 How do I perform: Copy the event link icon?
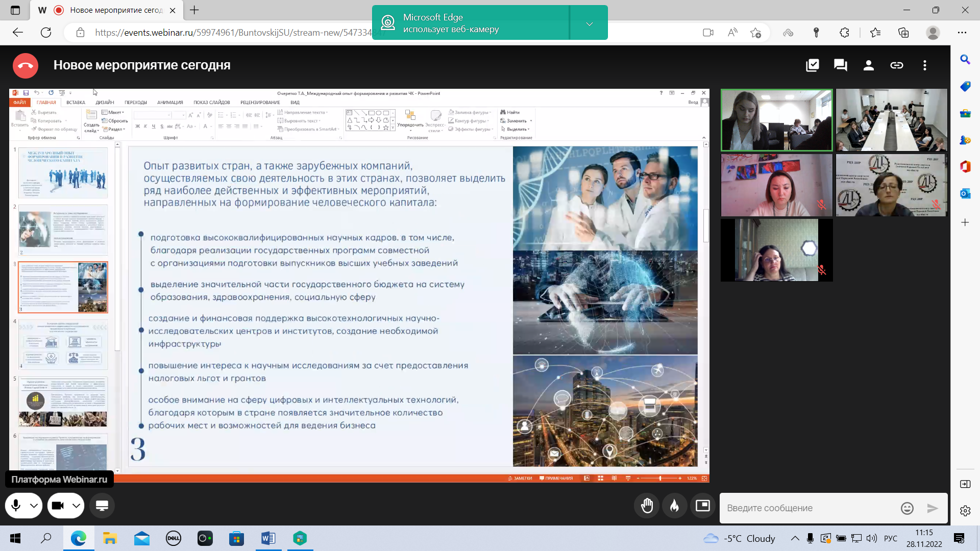point(896,65)
